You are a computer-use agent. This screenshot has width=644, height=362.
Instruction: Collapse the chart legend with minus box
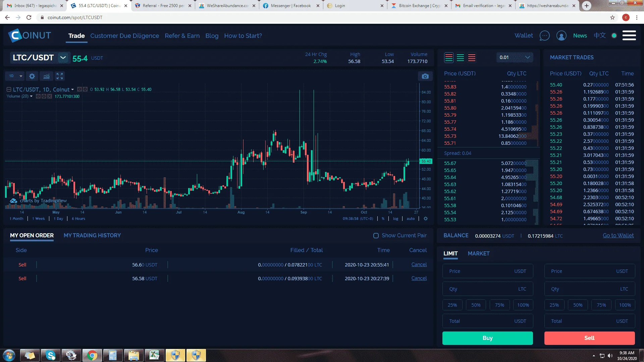[9, 89]
